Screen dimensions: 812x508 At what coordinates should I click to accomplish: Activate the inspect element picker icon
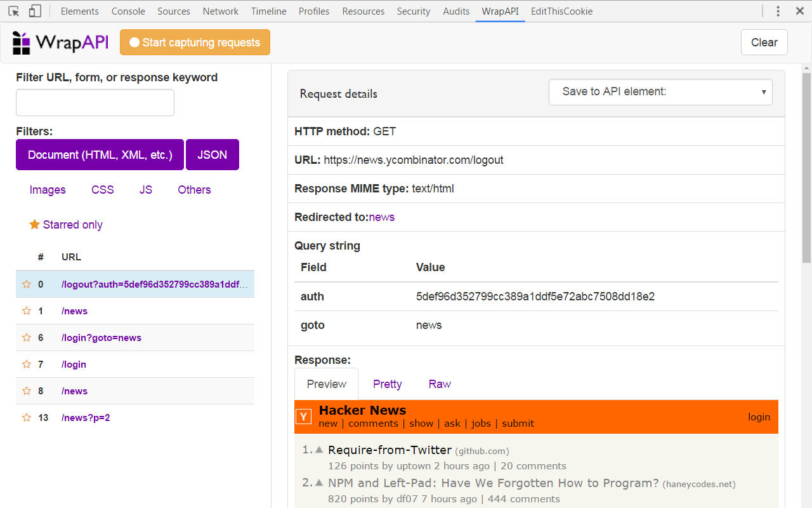click(x=14, y=11)
